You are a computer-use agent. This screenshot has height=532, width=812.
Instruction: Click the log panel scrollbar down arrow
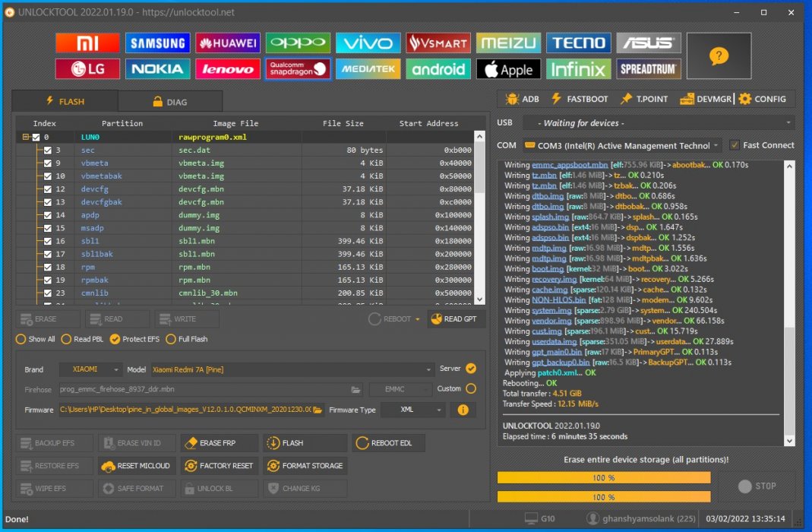(789, 441)
